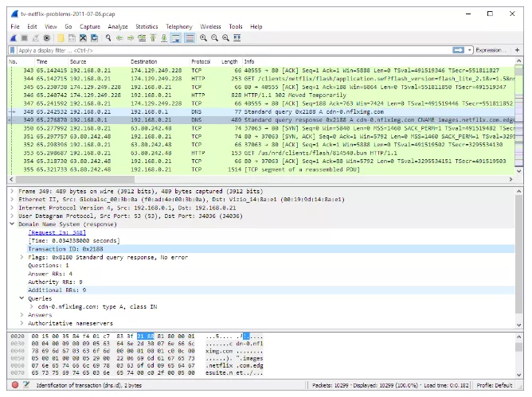Image resolution: width=532 pixels, height=397 pixels.
Task: Click the expert information circle in status bar
Action: point(14,386)
